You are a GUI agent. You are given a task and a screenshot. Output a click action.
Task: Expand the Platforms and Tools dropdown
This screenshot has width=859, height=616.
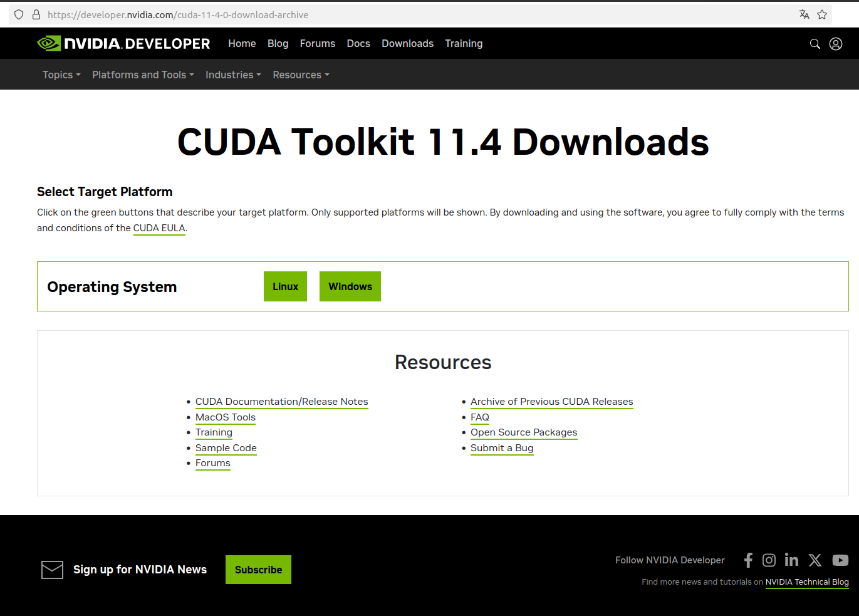143,75
